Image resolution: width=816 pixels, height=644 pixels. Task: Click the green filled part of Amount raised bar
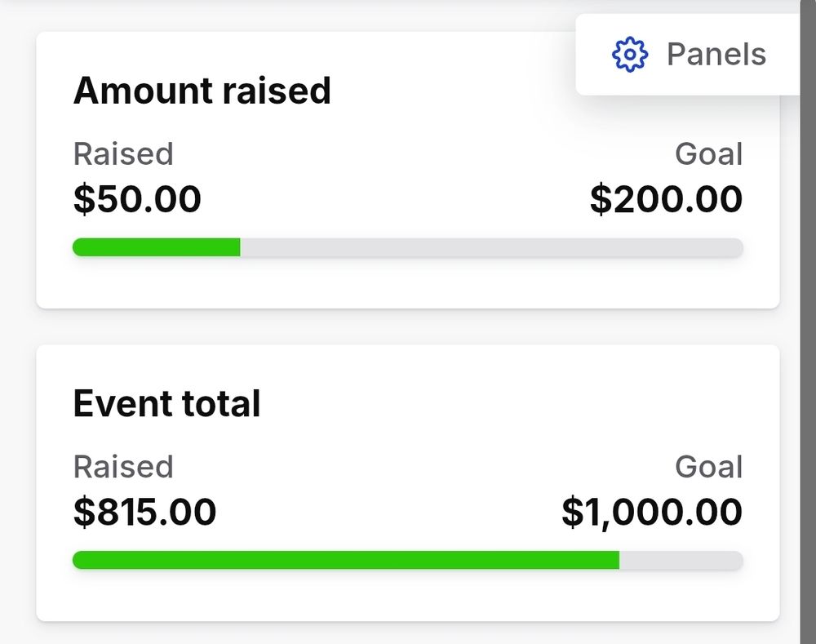(156, 247)
